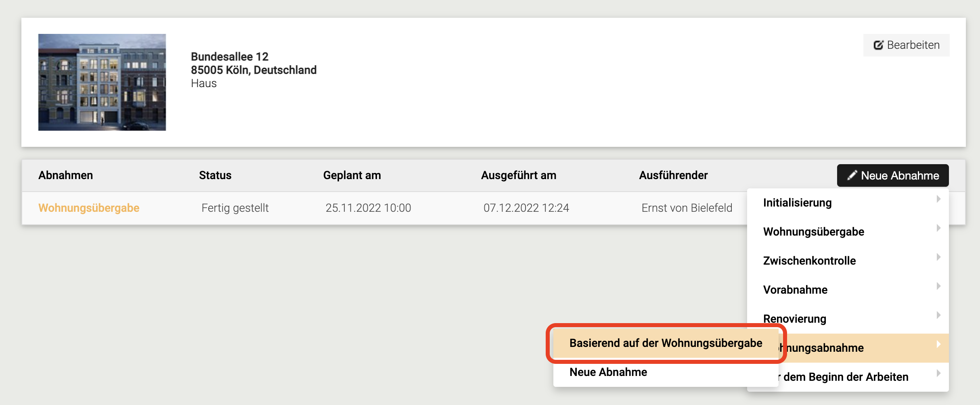Expand the Initialisierung submenu arrow
Image resolution: width=980 pixels, height=405 pixels.
938,199
